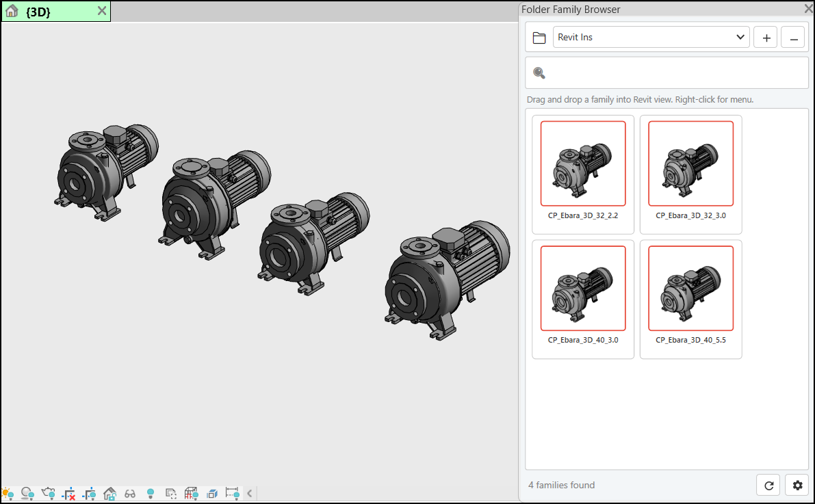The height and width of the screenshot is (504, 815).
Task: Toggle Reveal Constraints dimension icon
Action: (x=233, y=493)
